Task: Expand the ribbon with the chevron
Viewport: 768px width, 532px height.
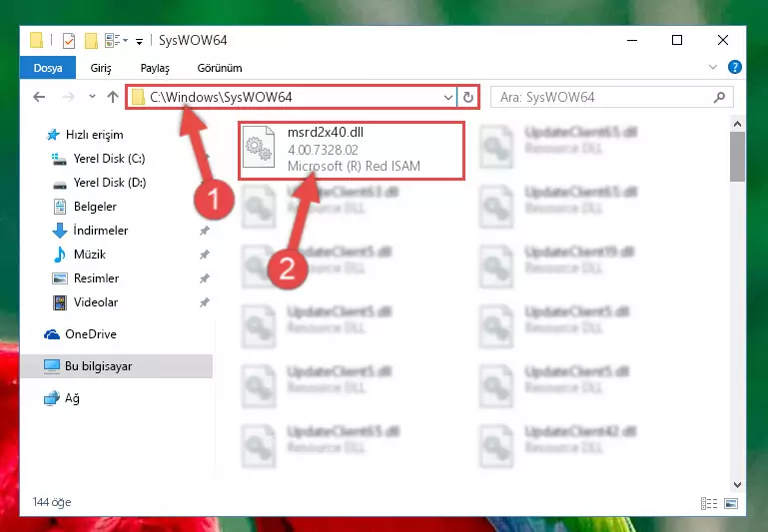Action: [713, 67]
